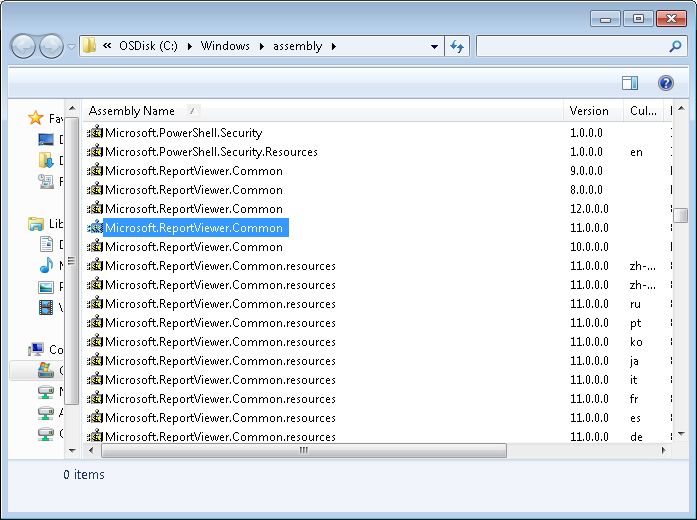Click navigation pane scroll down arrow
This screenshot has height=520, width=697.
pos(72,451)
